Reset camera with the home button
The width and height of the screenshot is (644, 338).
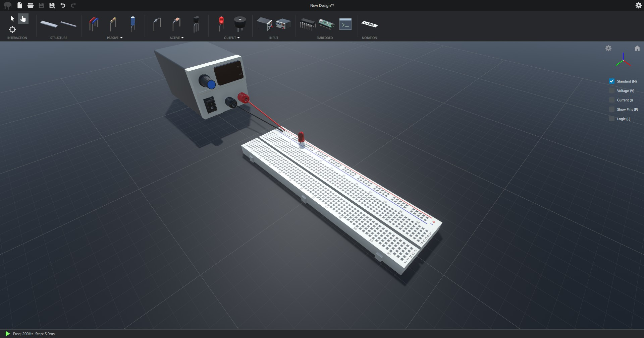[637, 49]
